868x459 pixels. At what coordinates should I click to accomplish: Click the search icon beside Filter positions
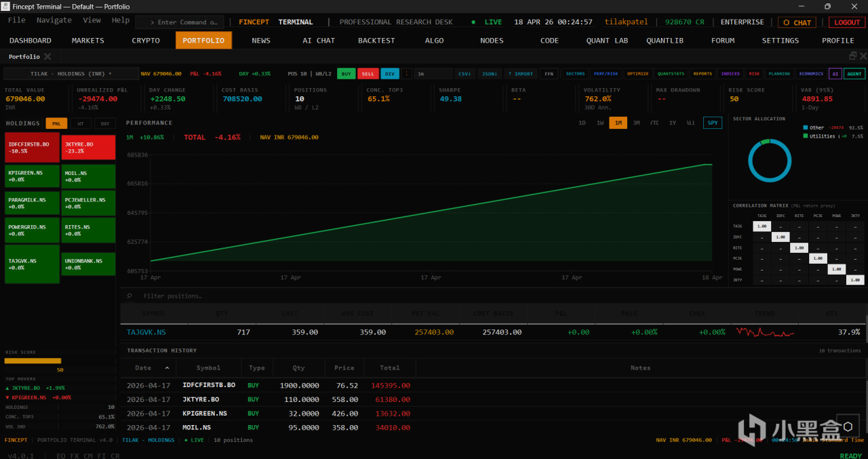pyautogui.click(x=130, y=296)
